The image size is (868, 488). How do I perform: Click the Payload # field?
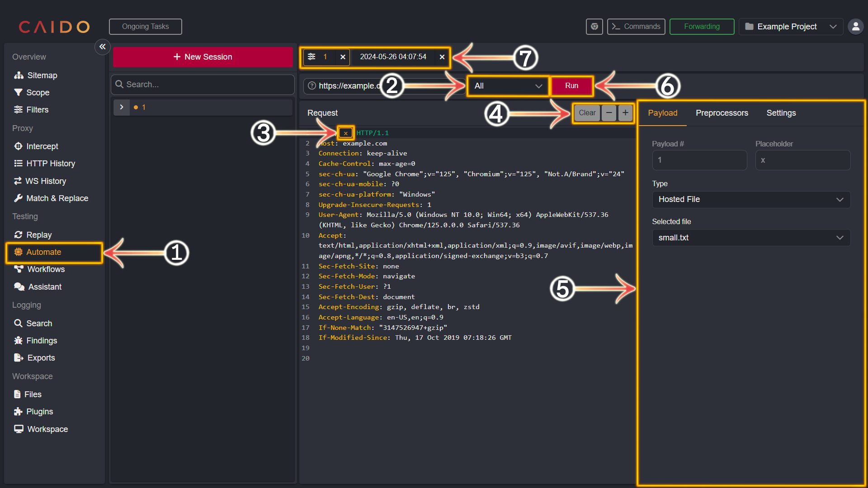699,160
